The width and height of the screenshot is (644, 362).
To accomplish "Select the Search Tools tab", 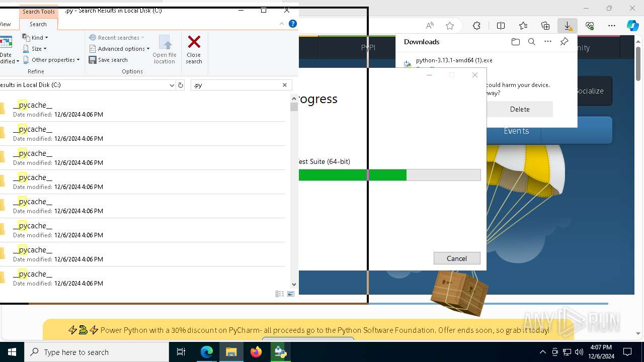I will [x=39, y=12].
